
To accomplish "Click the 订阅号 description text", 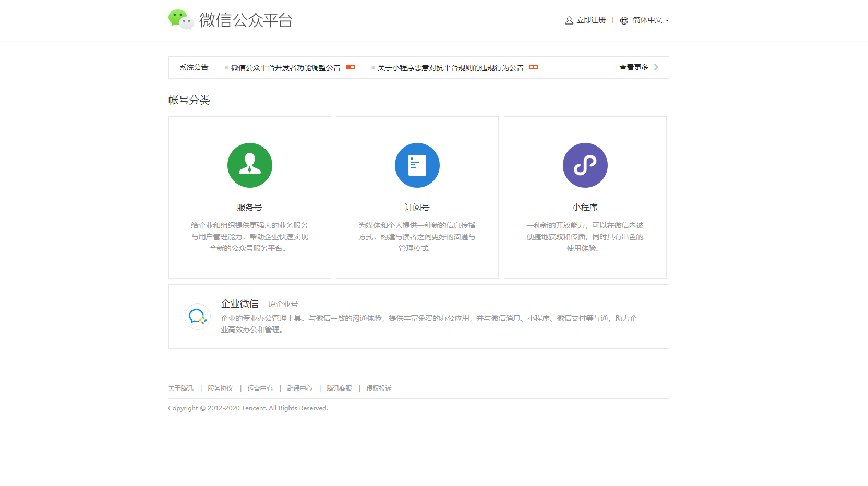I will coord(417,237).
